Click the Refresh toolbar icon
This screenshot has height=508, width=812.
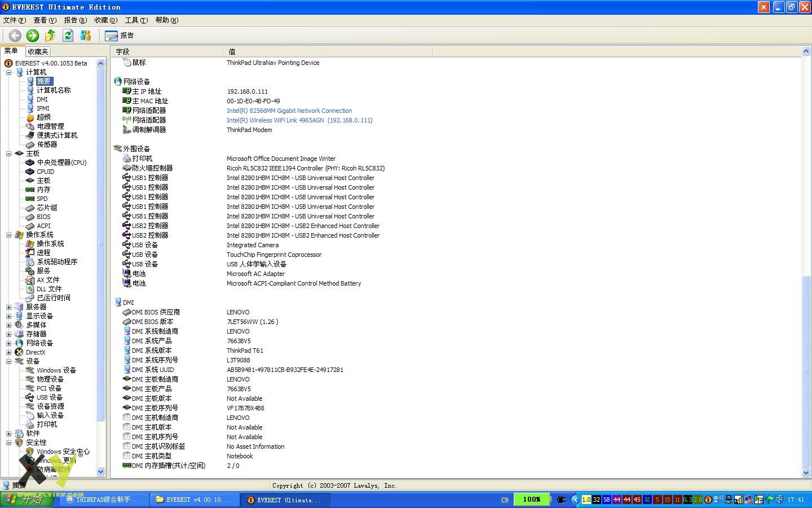coord(68,36)
